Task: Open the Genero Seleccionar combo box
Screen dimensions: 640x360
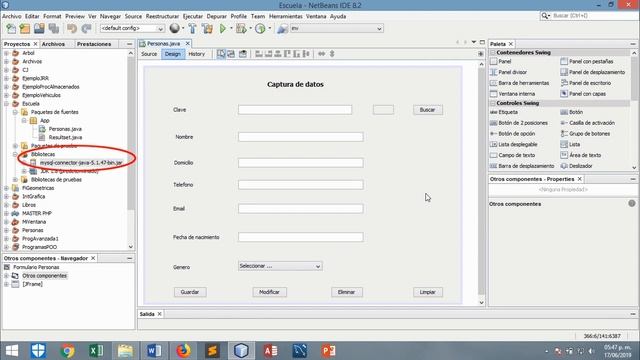Action: coord(280,266)
